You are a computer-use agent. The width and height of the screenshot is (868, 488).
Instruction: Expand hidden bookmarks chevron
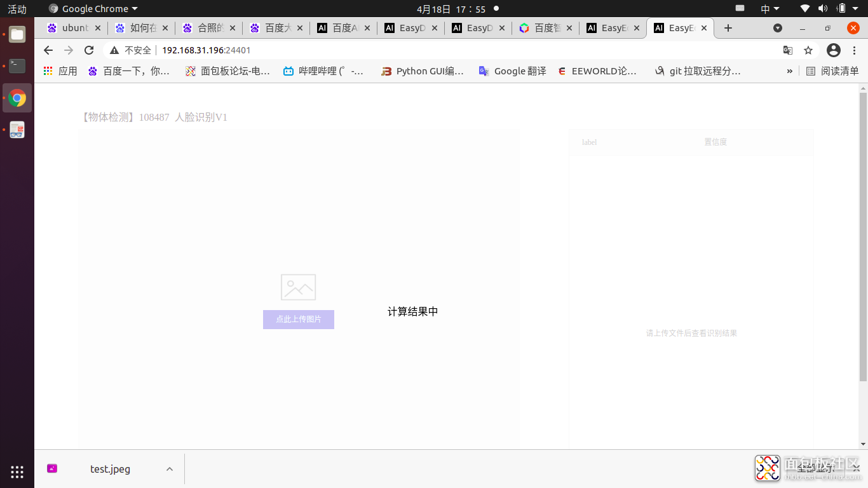click(x=790, y=71)
